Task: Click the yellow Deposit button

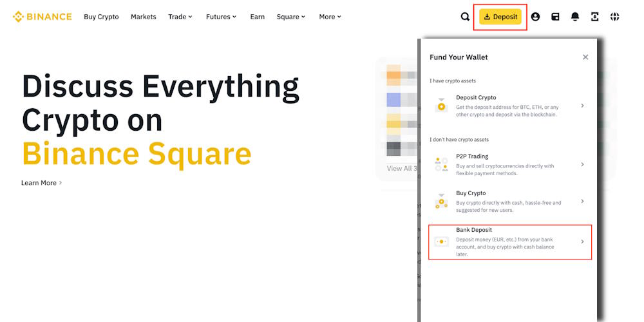Action: point(500,17)
